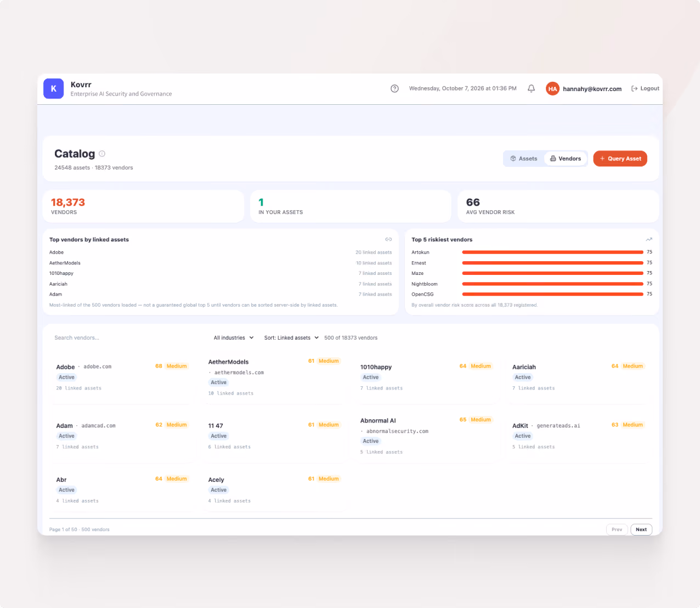Select the Vendors tab
Screen dimensions: 700x608
tap(566, 159)
